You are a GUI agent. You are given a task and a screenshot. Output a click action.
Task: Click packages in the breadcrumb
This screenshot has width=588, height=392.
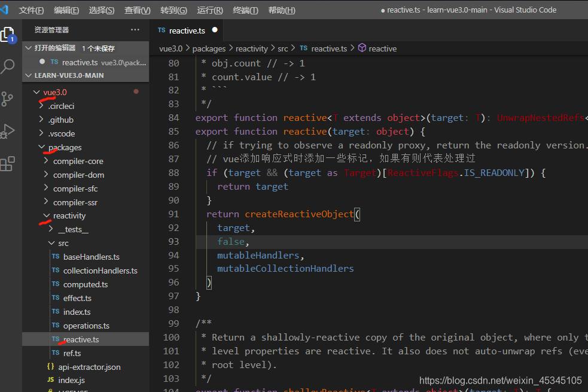(x=209, y=48)
